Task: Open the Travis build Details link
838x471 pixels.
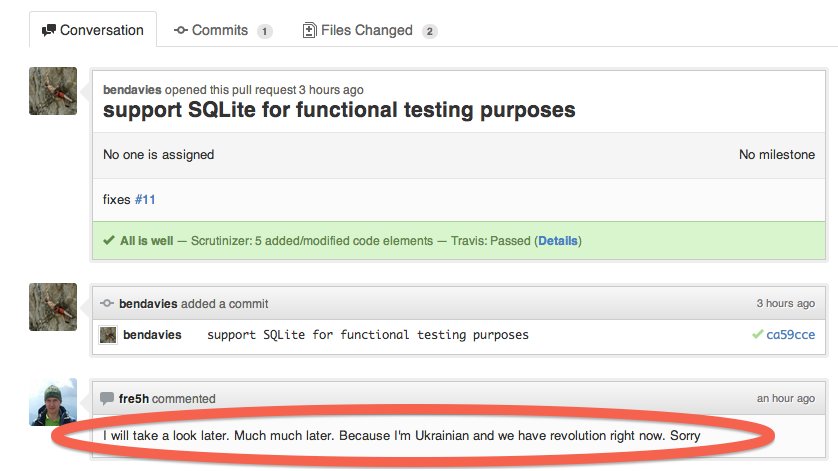Action: (558, 241)
